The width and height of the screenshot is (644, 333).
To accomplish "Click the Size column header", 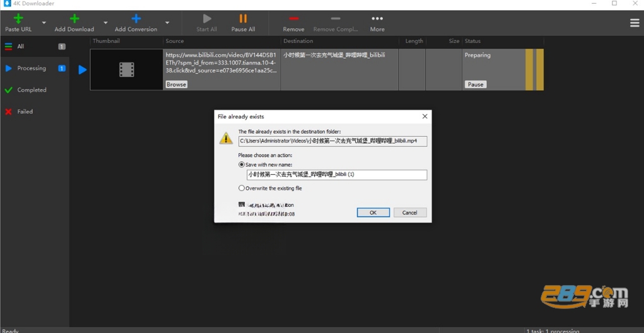I will click(x=454, y=41).
